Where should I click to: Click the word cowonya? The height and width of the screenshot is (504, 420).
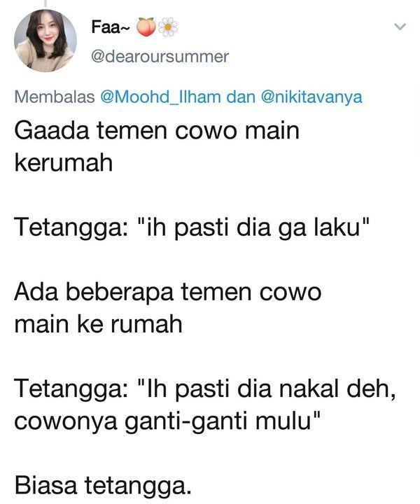coord(66,422)
